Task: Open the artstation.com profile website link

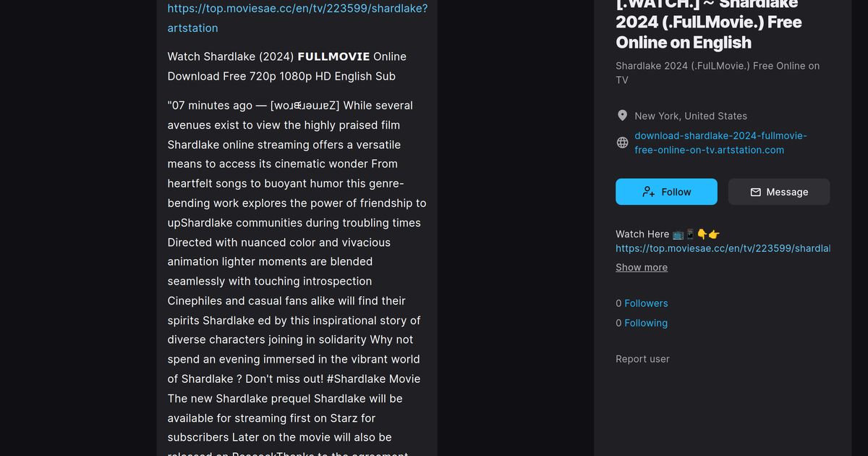Action: (720, 143)
